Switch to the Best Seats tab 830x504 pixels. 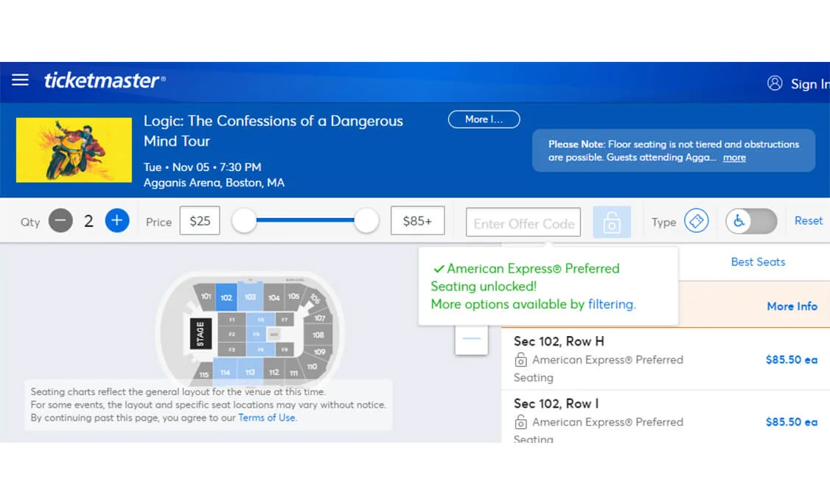pos(757,262)
